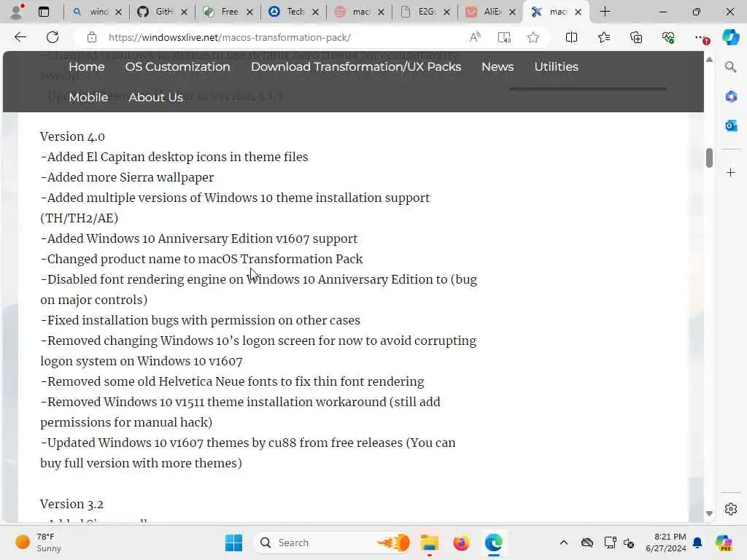
Task: Launch File Explorer from taskbar
Action: click(429, 542)
